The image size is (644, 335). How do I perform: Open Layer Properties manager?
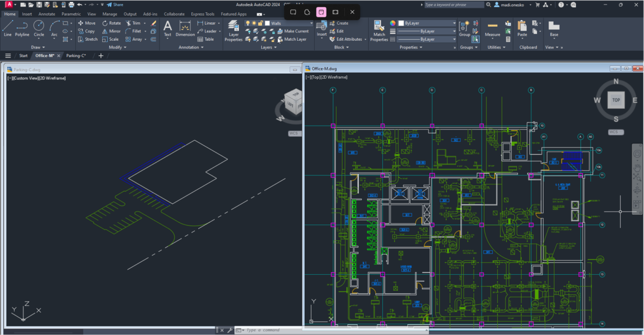[x=233, y=31]
